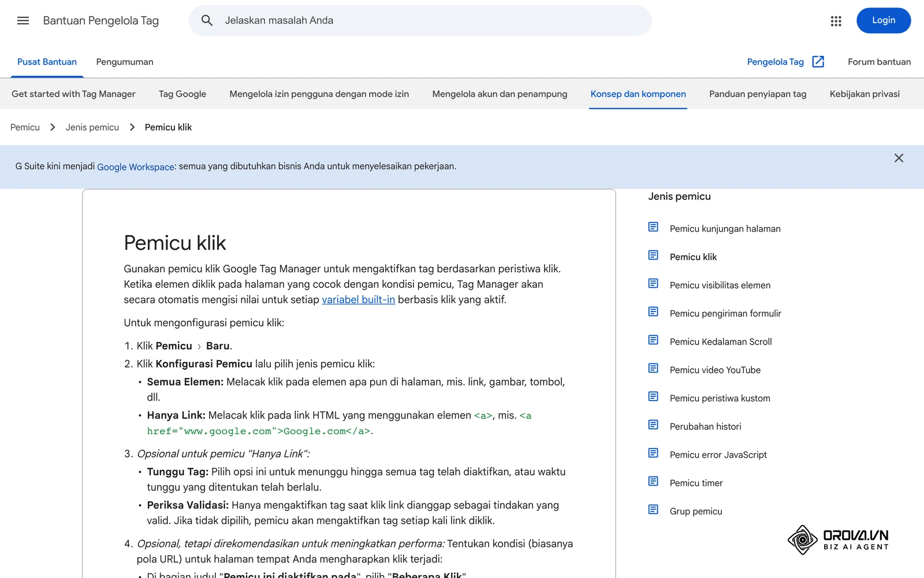Open Get started with Tag Manager section
Image resolution: width=924 pixels, height=578 pixels.
[x=73, y=94]
